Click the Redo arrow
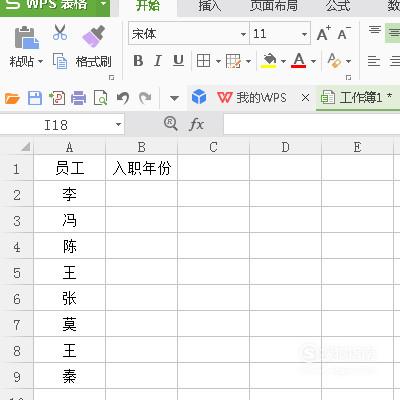400x400 pixels. pos(145,98)
